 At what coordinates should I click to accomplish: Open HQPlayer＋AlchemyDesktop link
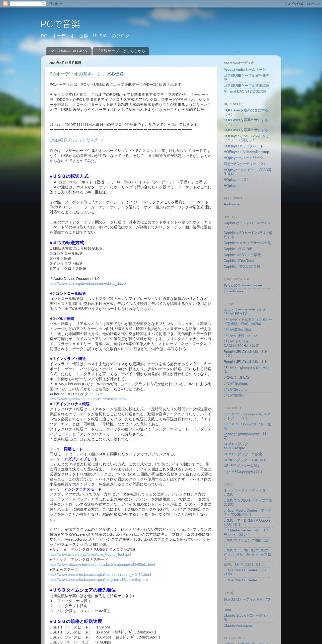tap(246, 152)
